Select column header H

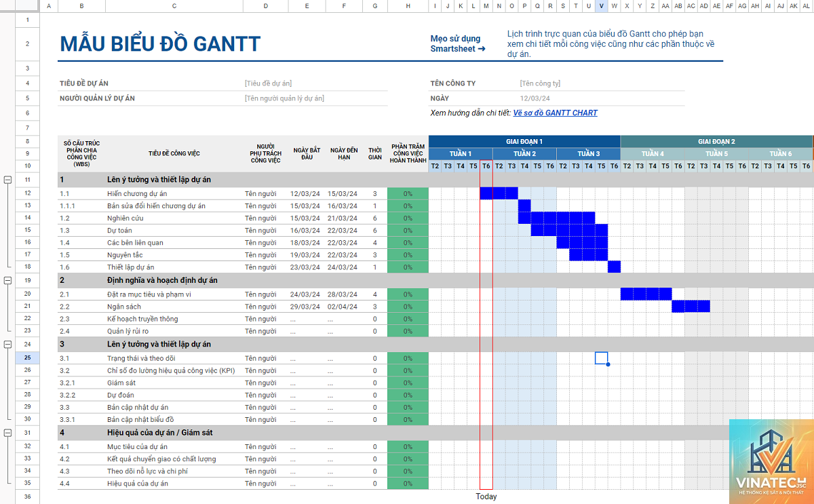[408, 6]
